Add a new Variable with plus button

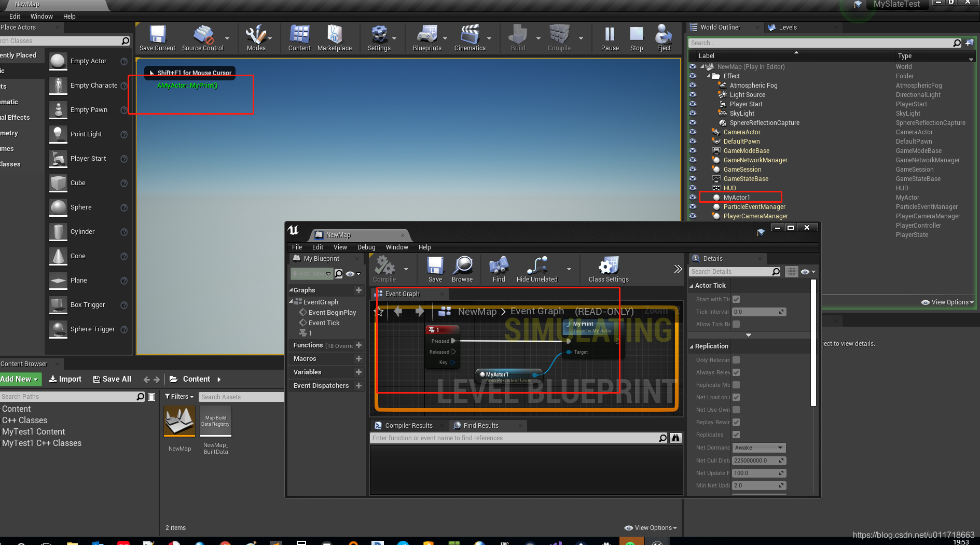(358, 372)
